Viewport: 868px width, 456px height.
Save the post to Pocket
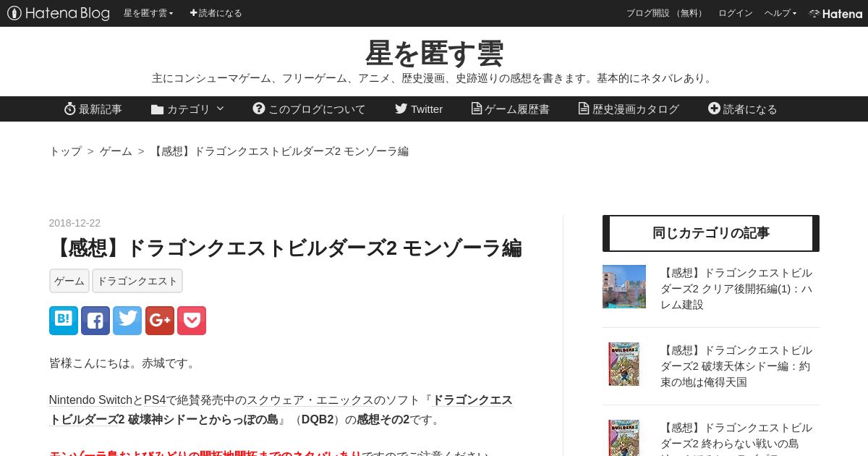pyautogui.click(x=192, y=321)
